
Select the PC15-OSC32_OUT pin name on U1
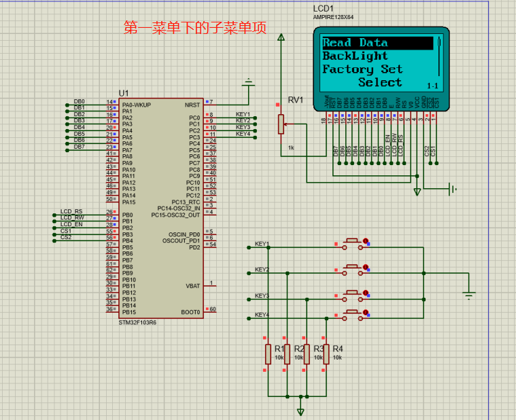click(x=175, y=215)
